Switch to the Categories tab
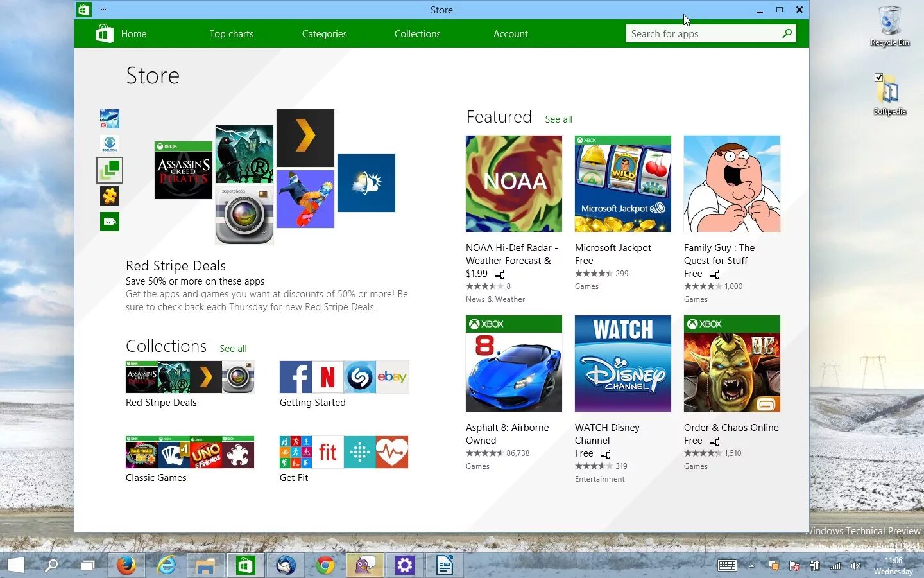This screenshot has height=578, width=924. 324,34
